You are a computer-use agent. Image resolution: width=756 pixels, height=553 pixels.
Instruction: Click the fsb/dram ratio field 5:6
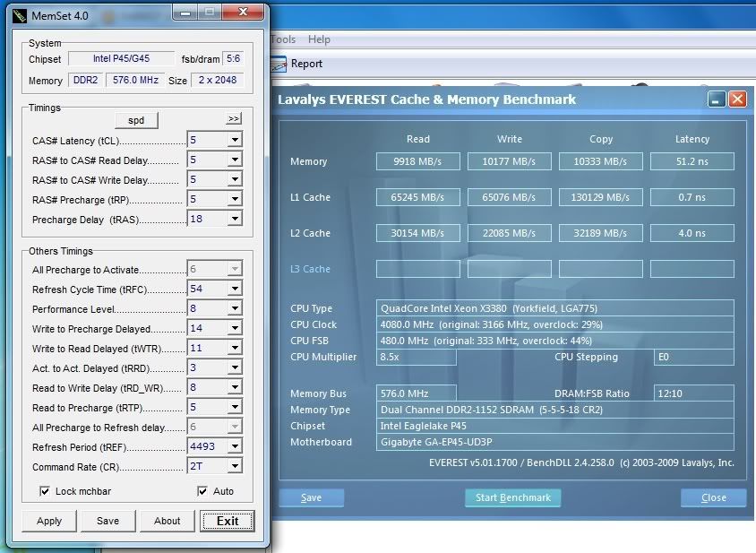click(234, 59)
